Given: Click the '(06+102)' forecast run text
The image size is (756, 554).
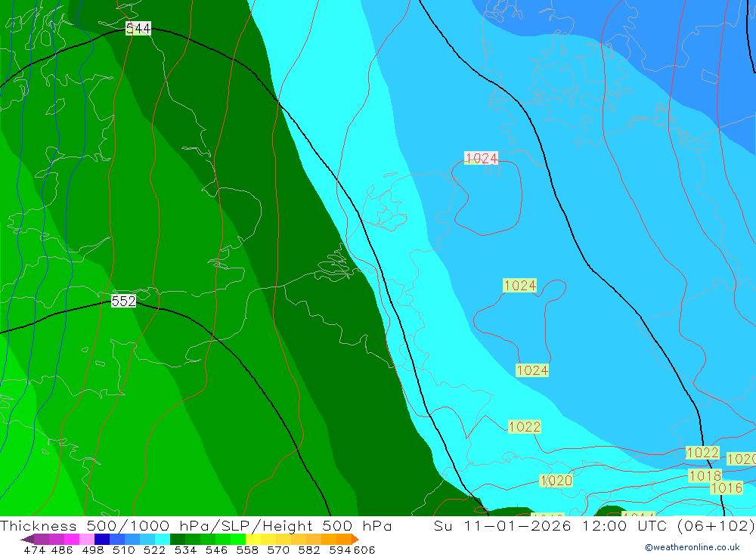Looking at the screenshot, I should (716, 525).
